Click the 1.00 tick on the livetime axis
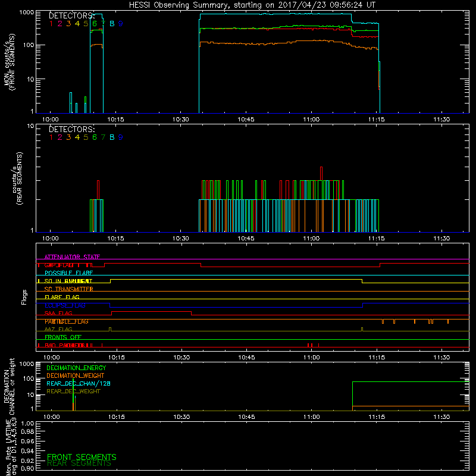This screenshot has height=476, width=476. [27, 423]
